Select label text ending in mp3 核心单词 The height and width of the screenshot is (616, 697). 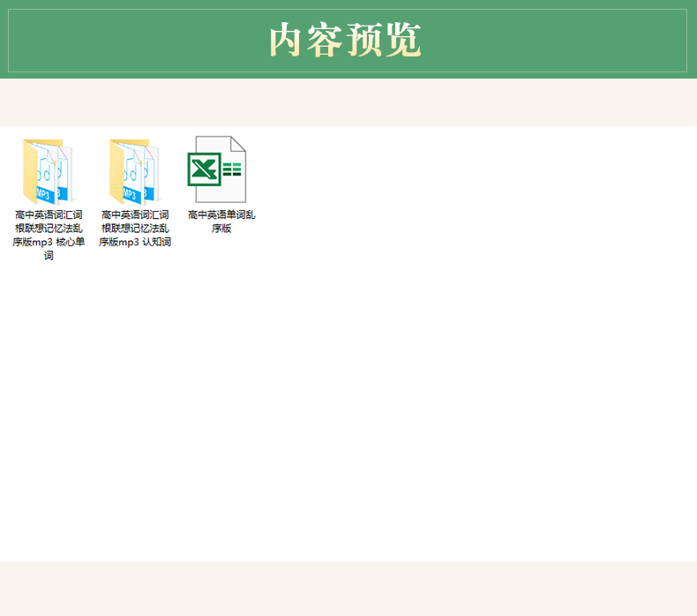49,235
